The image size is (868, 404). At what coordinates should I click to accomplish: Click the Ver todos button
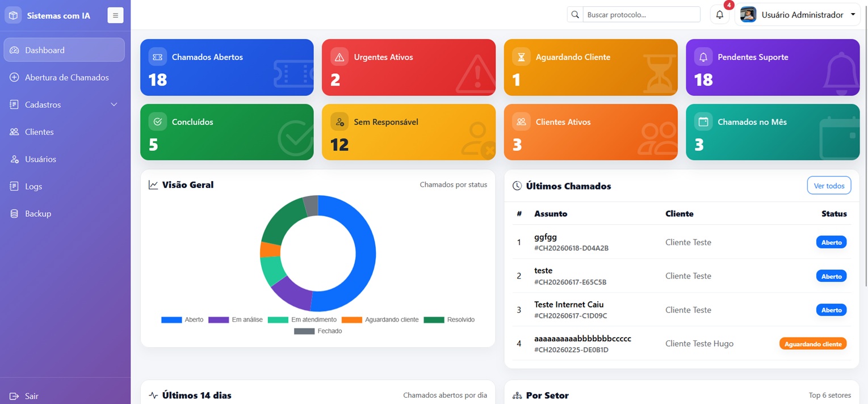tap(829, 186)
